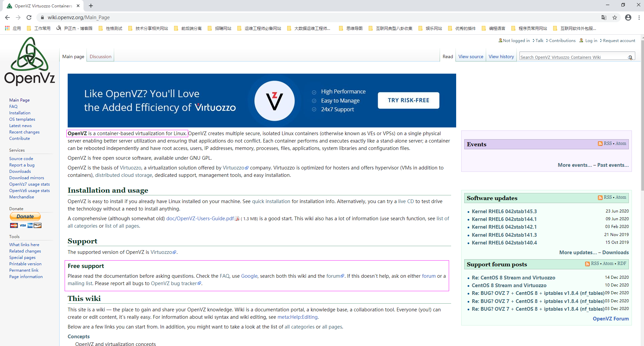Click the RSS icon in Support forum posts
The width and height of the screenshot is (644, 346).
tap(587, 264)
